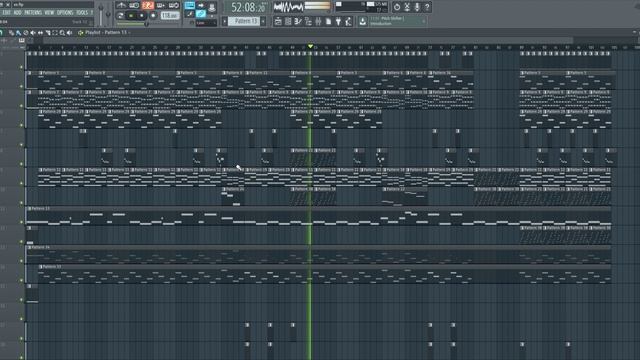The image size is (640, 360).
Task: Click the Record button
Action: click(153, 16)
